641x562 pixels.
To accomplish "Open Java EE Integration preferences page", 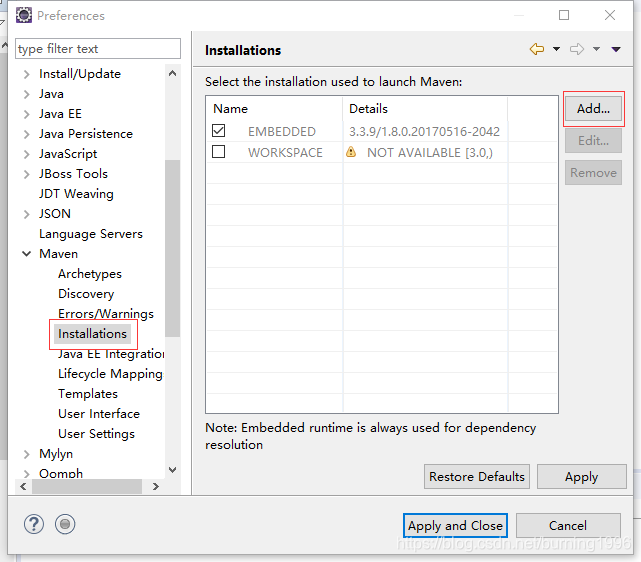I will [111, 354].
